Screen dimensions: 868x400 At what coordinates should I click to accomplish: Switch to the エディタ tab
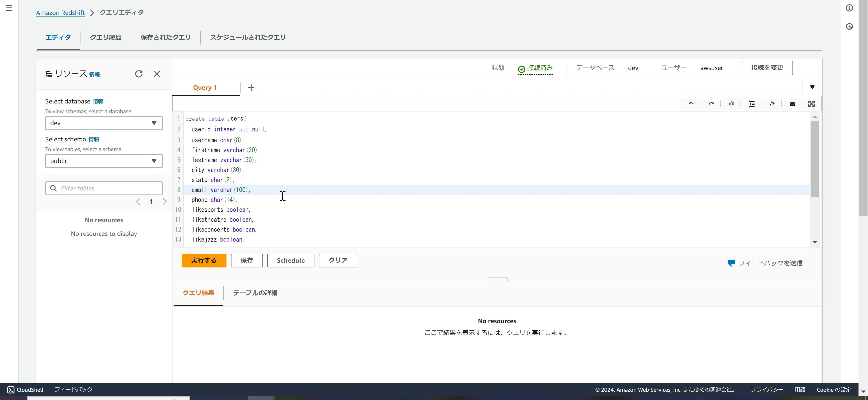(x=58, y=37)
